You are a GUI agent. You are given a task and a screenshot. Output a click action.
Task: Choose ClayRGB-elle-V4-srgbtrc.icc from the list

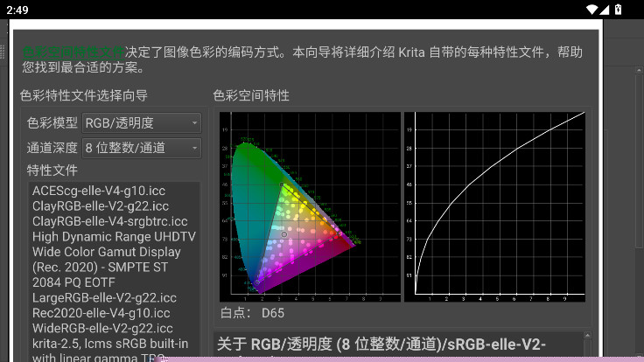pos(109,221)
